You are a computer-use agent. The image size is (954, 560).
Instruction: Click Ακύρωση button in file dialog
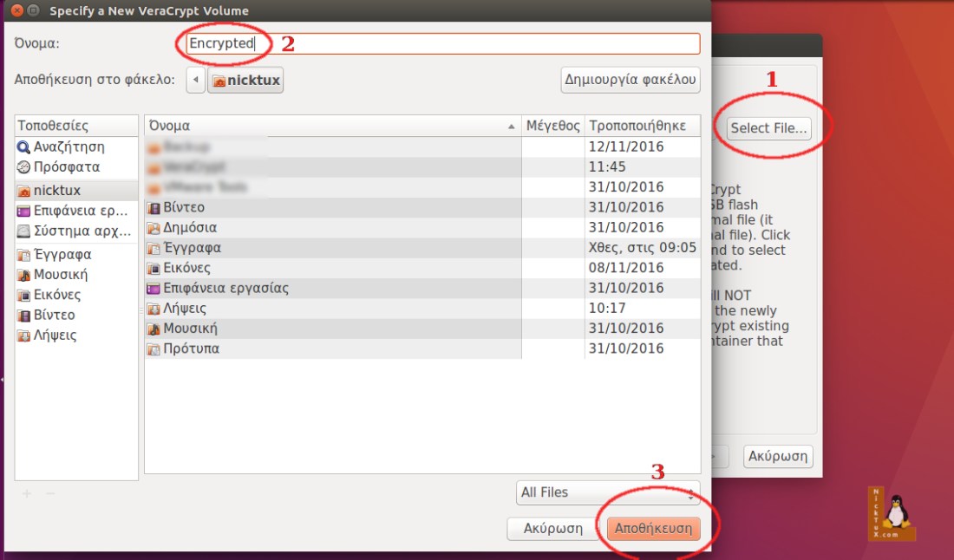(x=552, y=528)
